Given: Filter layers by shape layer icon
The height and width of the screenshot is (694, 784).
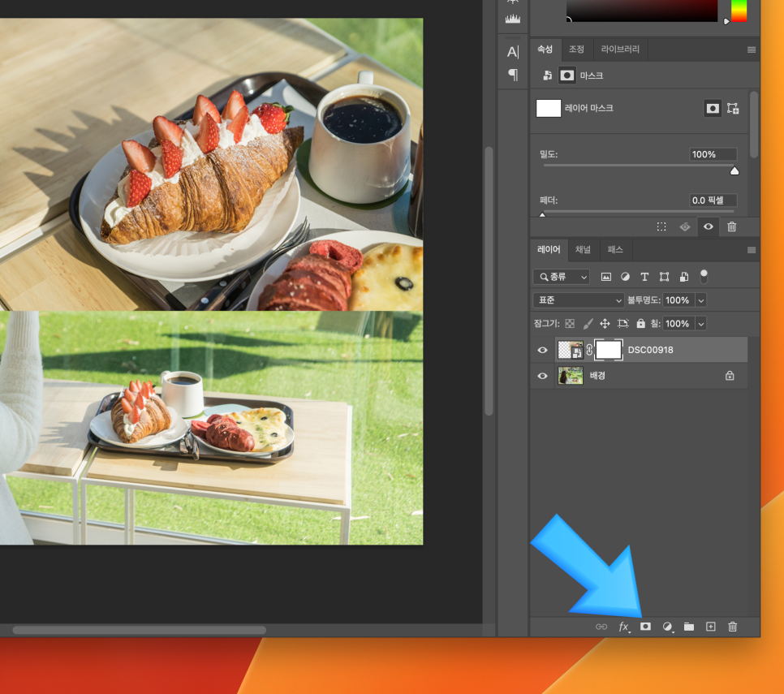Looking at the screenshot, I should pyautogui.click(x=664, y=277).
